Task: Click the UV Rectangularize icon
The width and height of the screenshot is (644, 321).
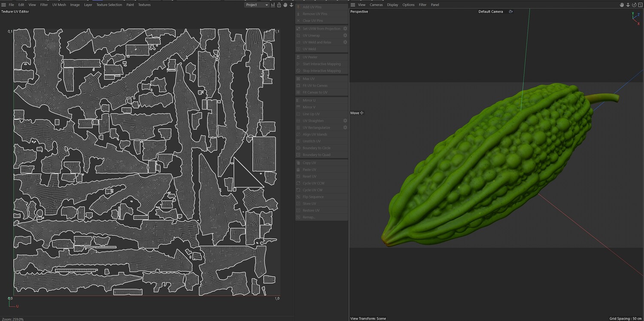Action: tap(298, 128)
